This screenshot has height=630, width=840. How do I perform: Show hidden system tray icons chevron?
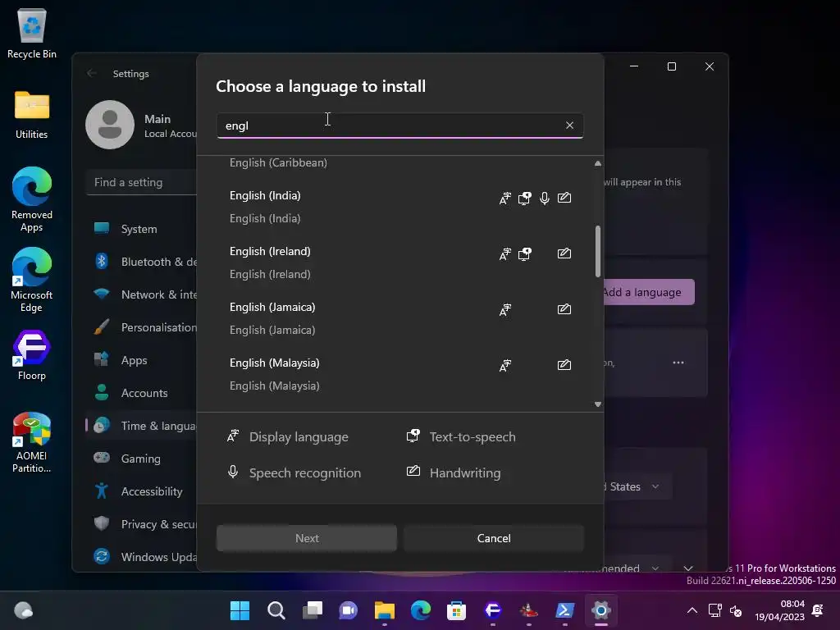coord(692,610)
